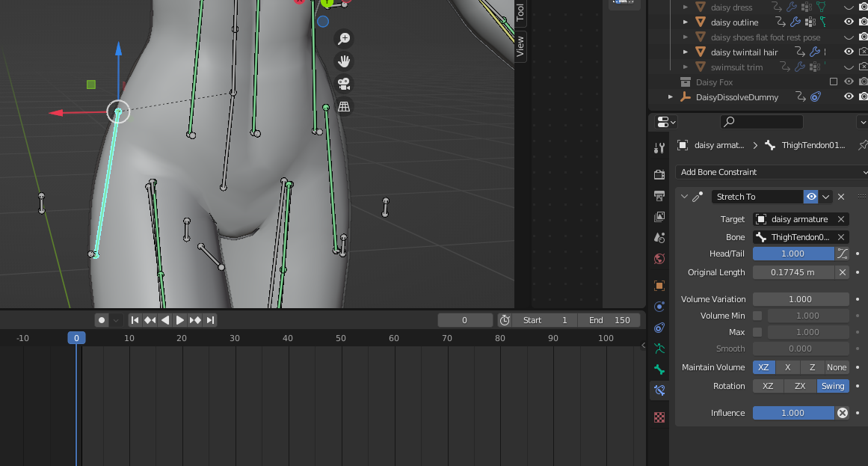
Task: Toggle Stretch To constraint visibility eye
Action: coord(810,197)
